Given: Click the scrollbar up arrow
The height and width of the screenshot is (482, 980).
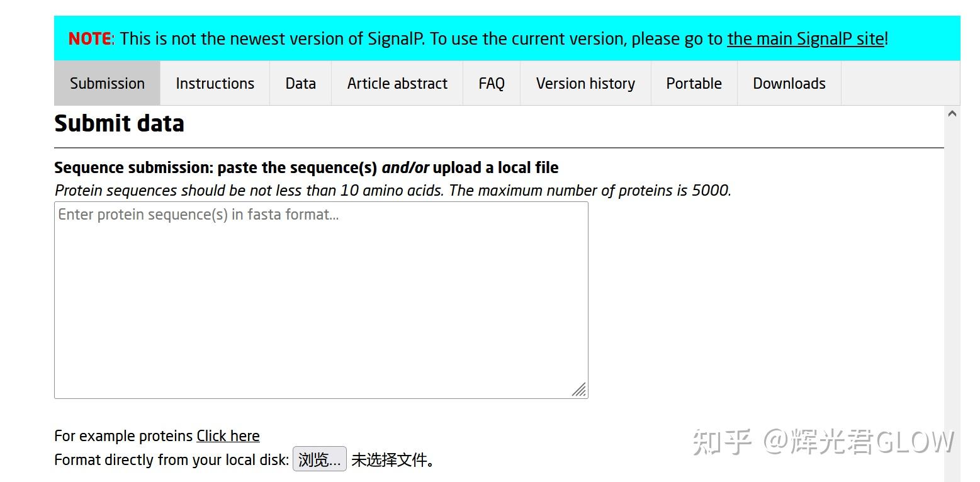Looking at the screenshot, I should tap(952, 114).
